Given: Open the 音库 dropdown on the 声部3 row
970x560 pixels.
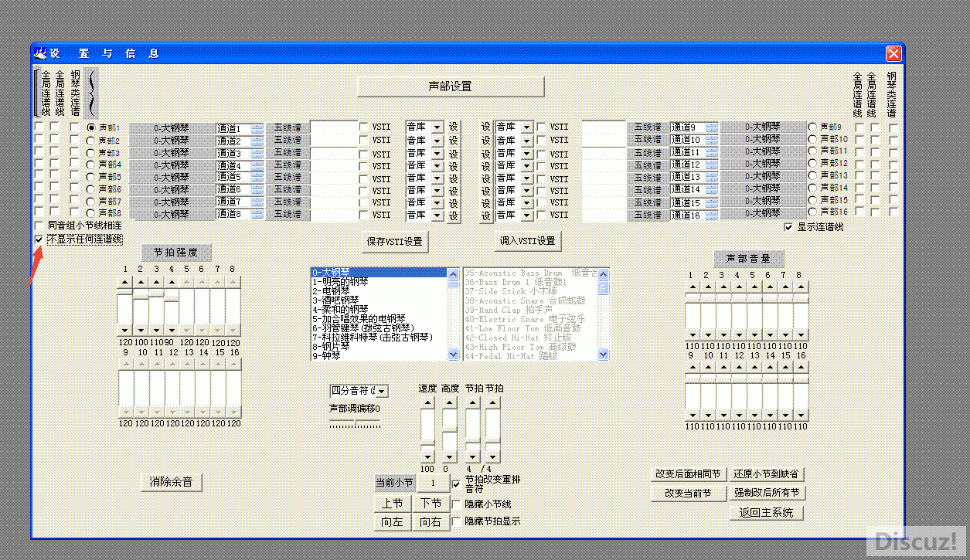Looking at the screenshot, I should click(437, 153).
